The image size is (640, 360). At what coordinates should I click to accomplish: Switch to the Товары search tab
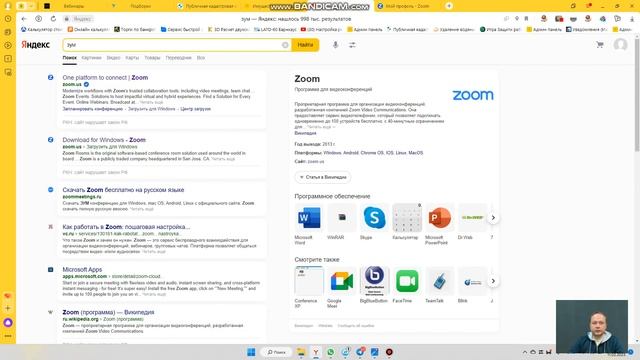[152, 58]
